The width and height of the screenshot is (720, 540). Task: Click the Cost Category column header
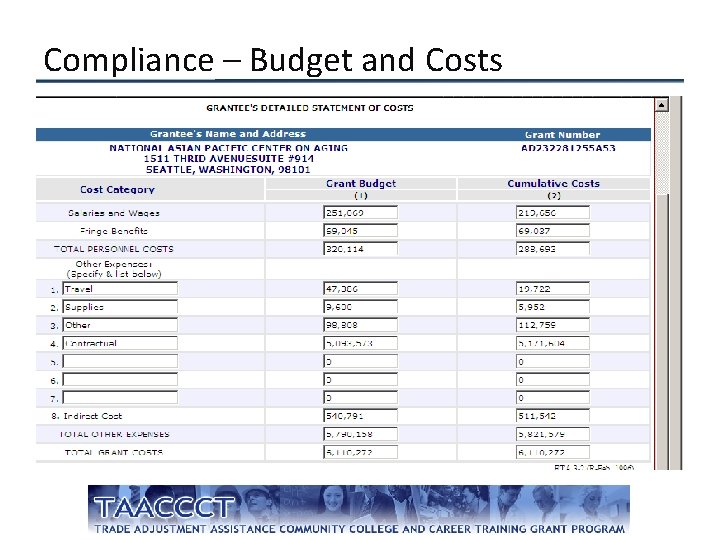pos(117,189)
